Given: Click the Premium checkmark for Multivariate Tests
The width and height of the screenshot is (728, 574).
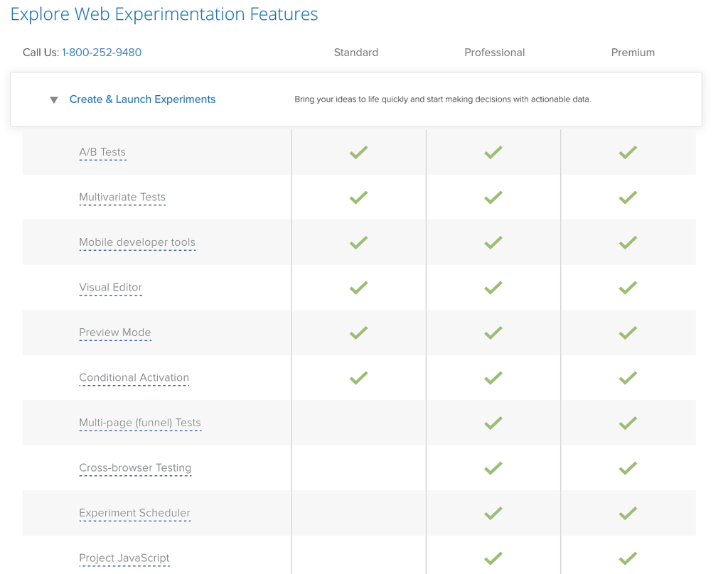Looking at the screenshot, I should pos(628,197).
